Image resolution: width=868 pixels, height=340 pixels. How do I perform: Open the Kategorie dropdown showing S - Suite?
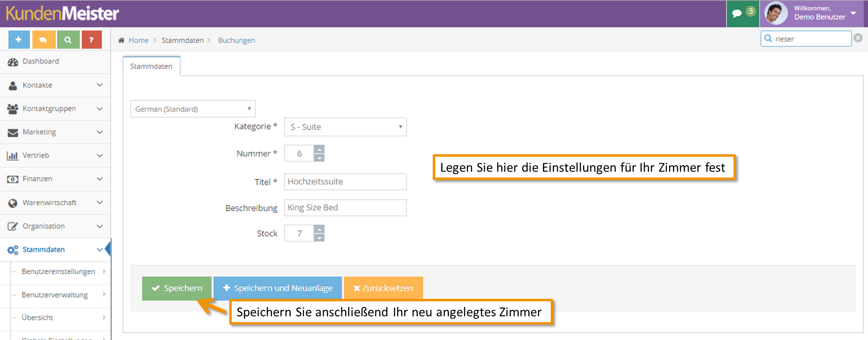point(345,127)
